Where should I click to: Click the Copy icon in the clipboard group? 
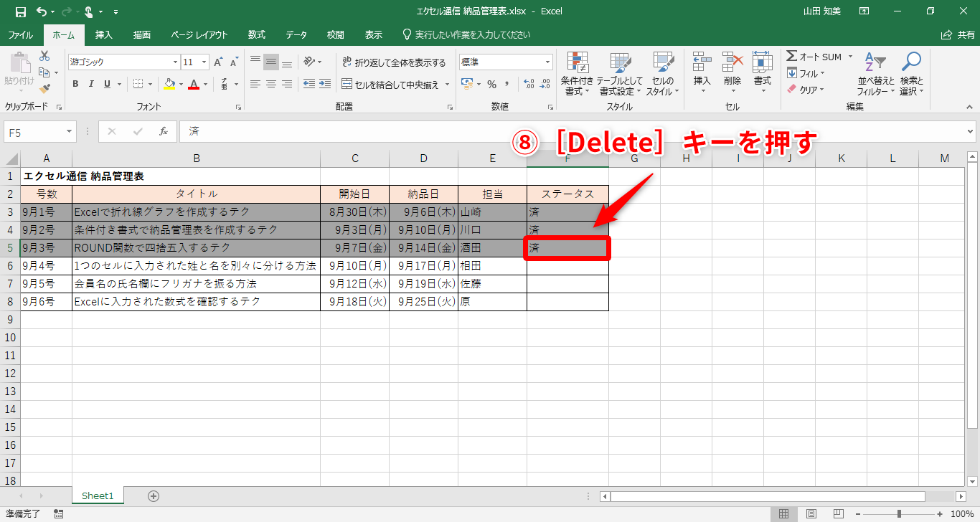44,72
